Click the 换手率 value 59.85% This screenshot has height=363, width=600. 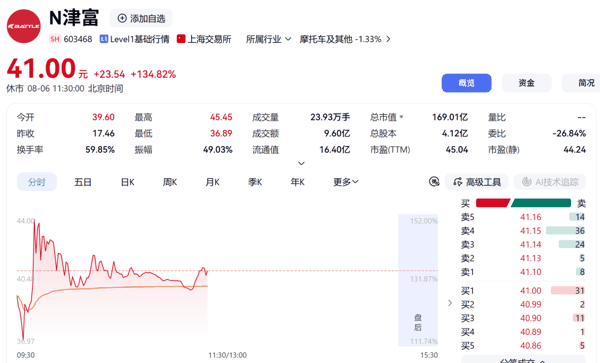[x=100, y=150]
